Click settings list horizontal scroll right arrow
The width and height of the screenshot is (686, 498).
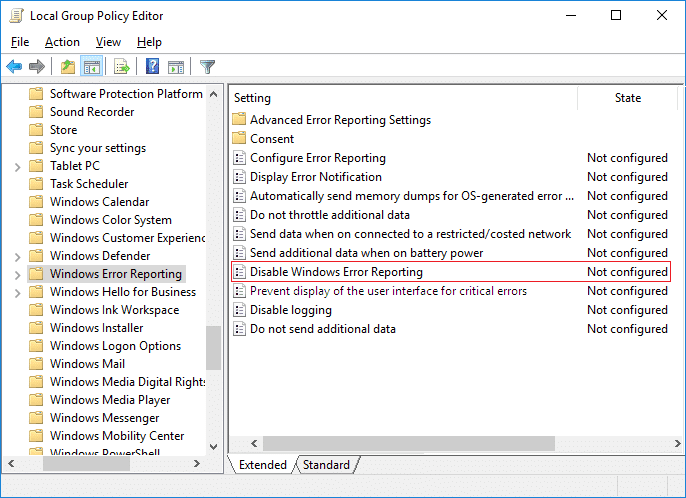coord(677,443)
